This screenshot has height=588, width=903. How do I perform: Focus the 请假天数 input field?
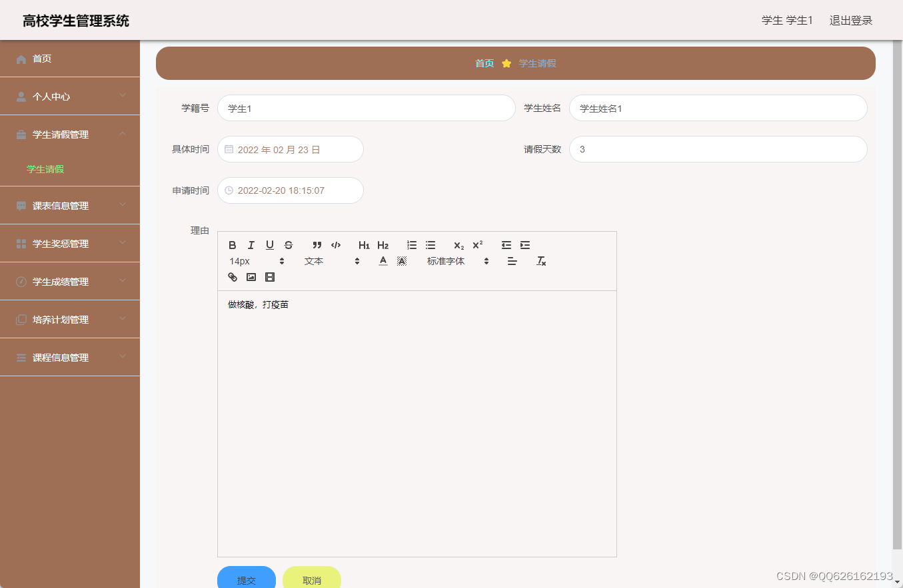tap(718, 149)
